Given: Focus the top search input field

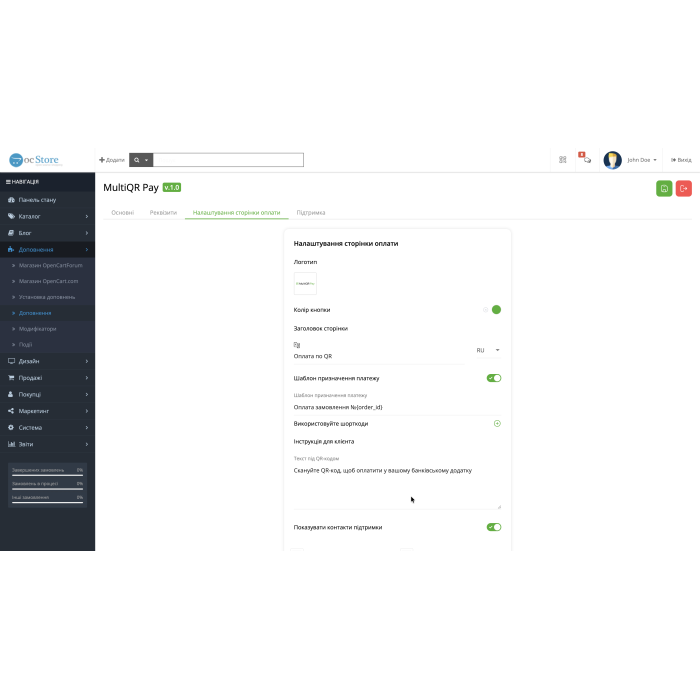Looking at the screenshot, I should coord(228,160).
